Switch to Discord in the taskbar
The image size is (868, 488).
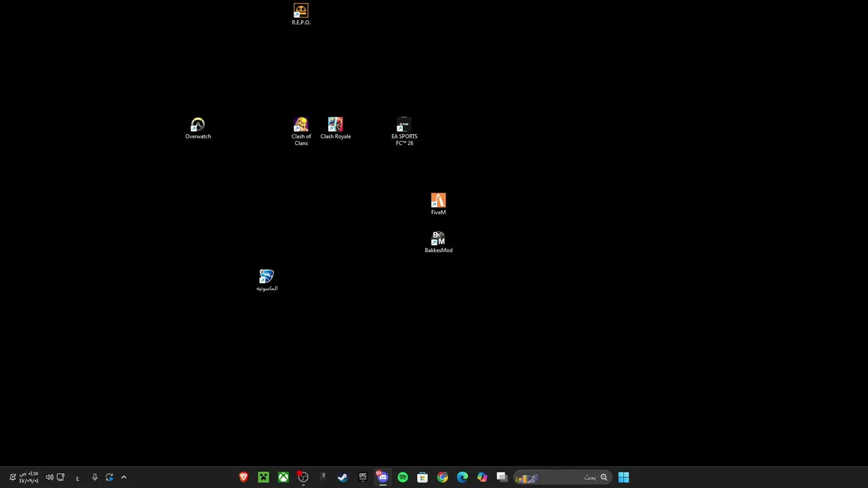click(382, 477)
